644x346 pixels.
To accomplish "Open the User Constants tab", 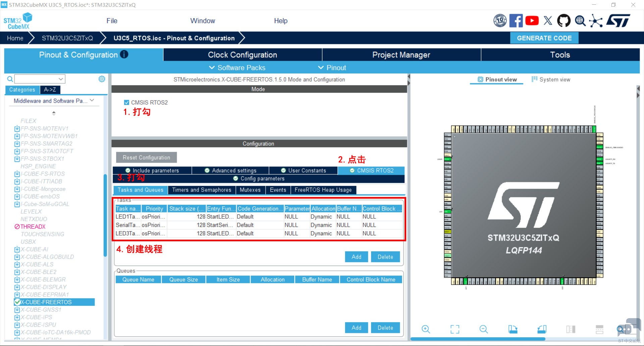I will pos(303,170).
